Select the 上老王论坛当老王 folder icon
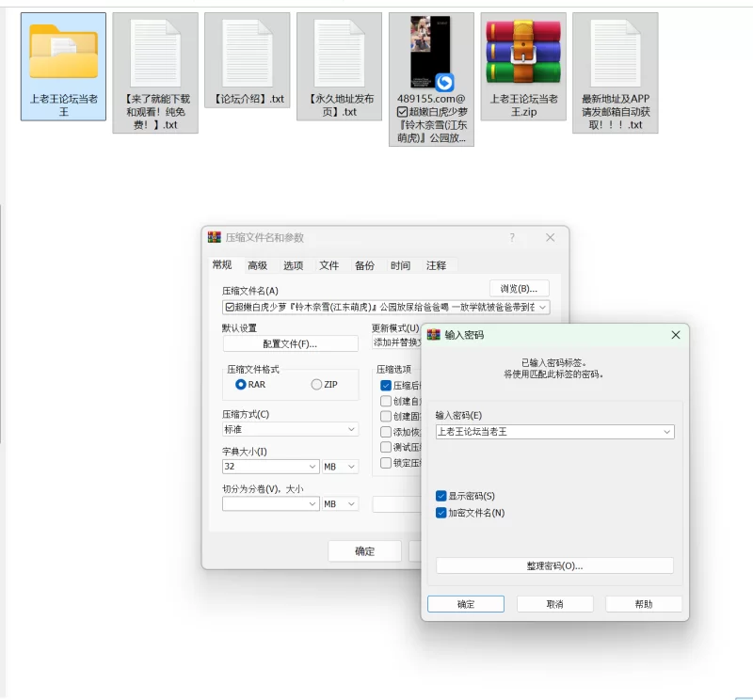The image size is (753, 700). pyautogui.click(x=63, y=52)
